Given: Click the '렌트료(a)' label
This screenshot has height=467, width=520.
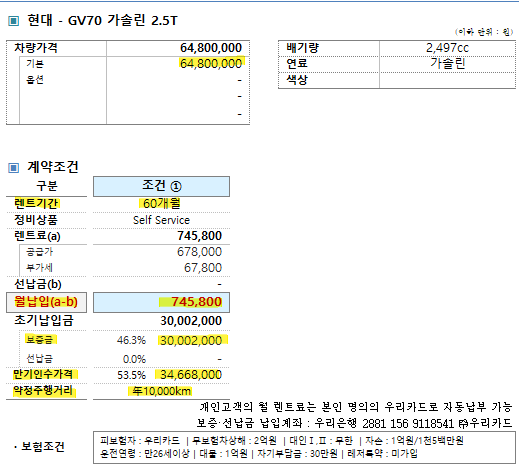Looking at the screenshot, I should (37, 236).
